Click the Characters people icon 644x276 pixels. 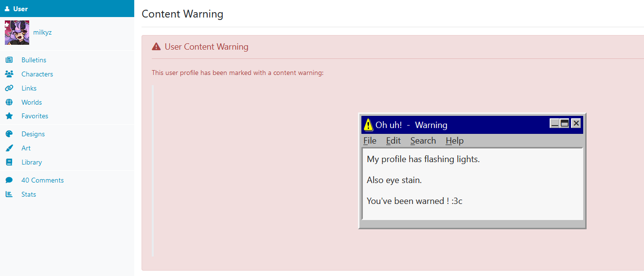tap(9, 74)
